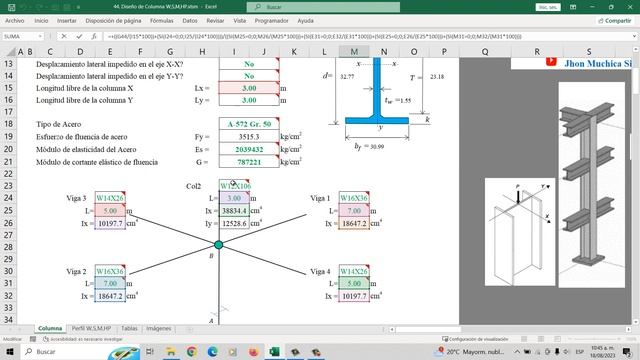Select the Col2 profile W12X106 cell
This screenshot has height=360, width=640.
point(234,186)
